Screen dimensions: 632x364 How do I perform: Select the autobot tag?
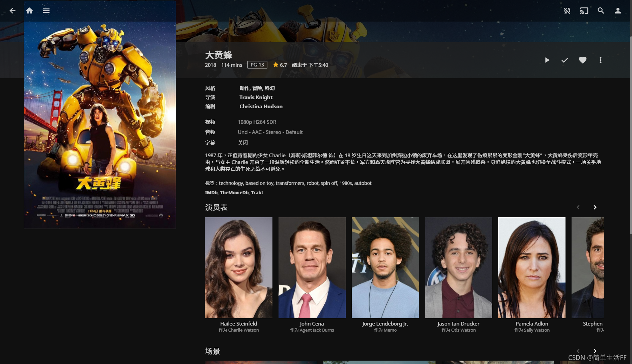click(x=363, y=183)
